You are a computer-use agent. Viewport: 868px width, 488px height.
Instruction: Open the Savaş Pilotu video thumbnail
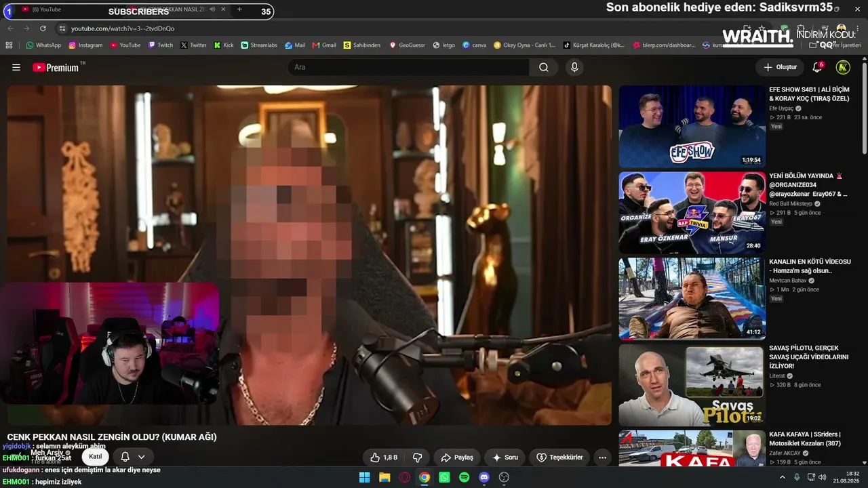point(692,385)
